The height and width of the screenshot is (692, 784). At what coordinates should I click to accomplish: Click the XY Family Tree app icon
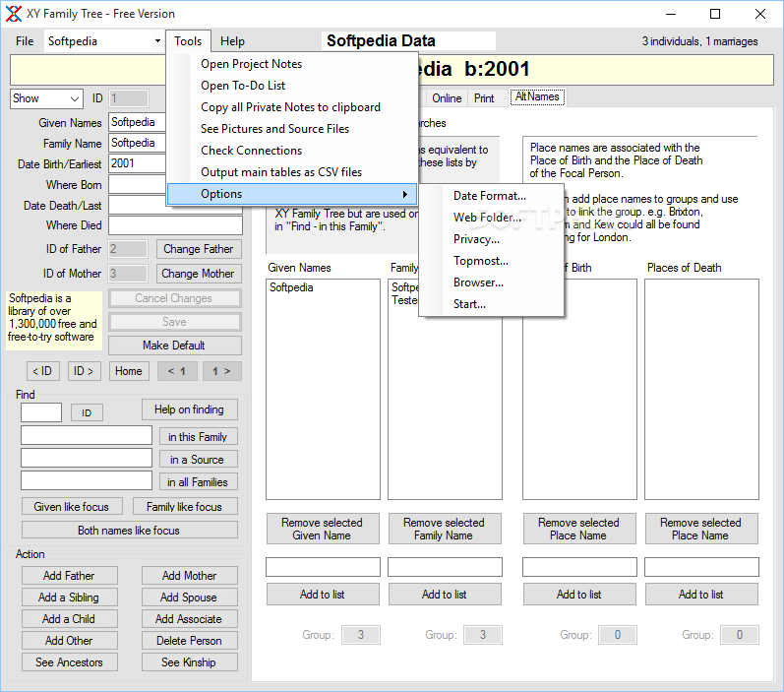[x=14, y=14]
